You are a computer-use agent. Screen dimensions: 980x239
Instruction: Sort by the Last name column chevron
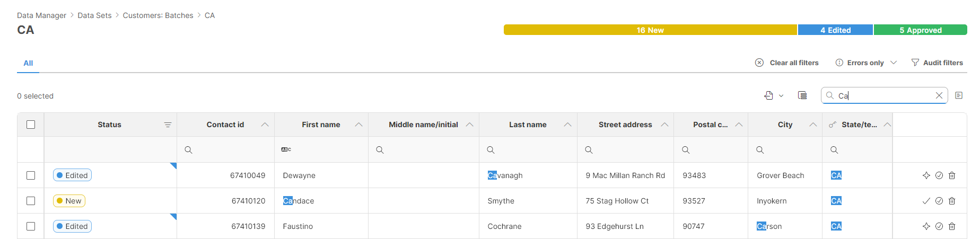[x=567, y=125]
